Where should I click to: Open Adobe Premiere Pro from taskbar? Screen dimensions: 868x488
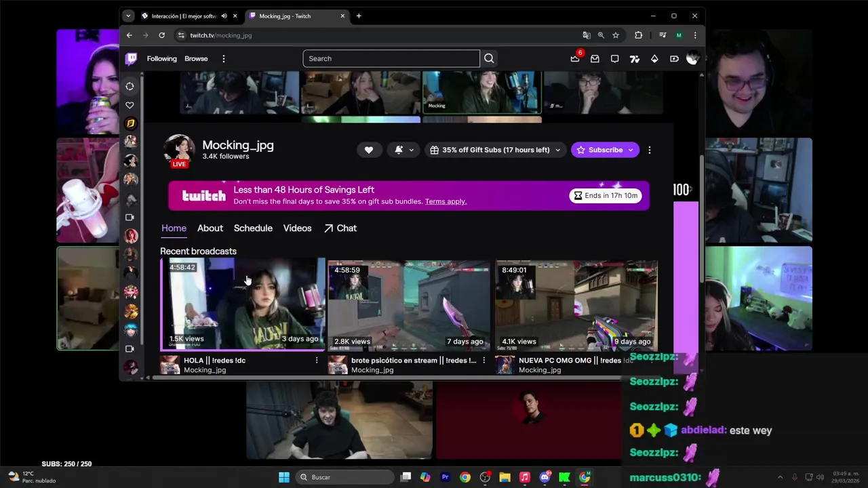(x=446, y=477)
